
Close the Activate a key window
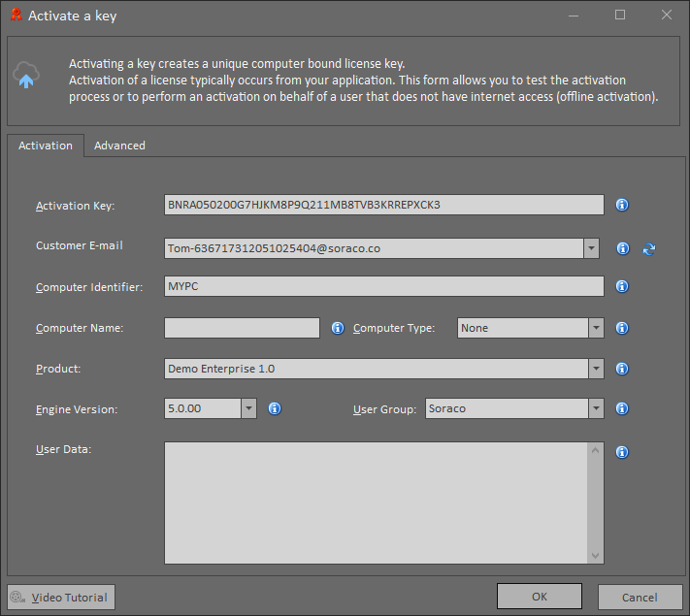(x=667, y=15)
